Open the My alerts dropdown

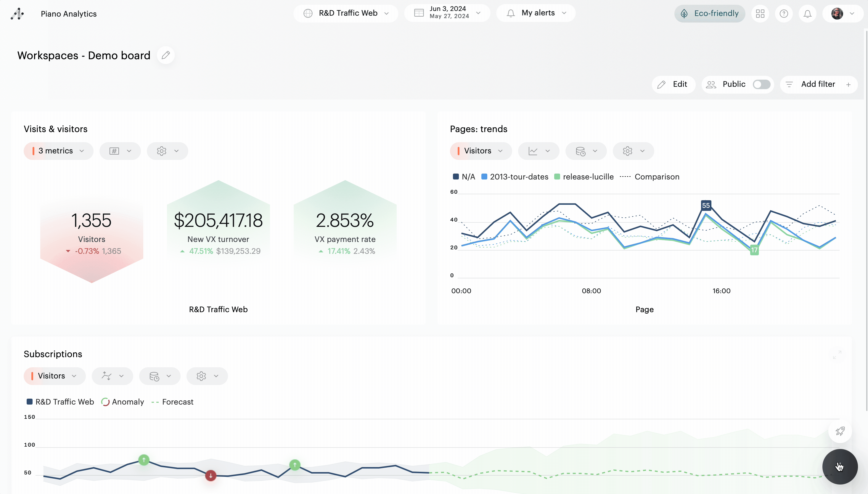[x=536, y=13]
